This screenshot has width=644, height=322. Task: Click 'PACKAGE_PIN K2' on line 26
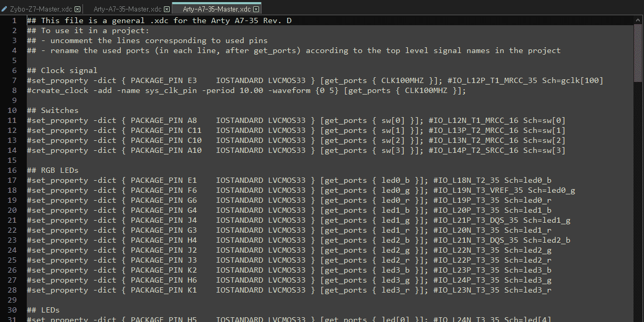(x=164, y=270)
